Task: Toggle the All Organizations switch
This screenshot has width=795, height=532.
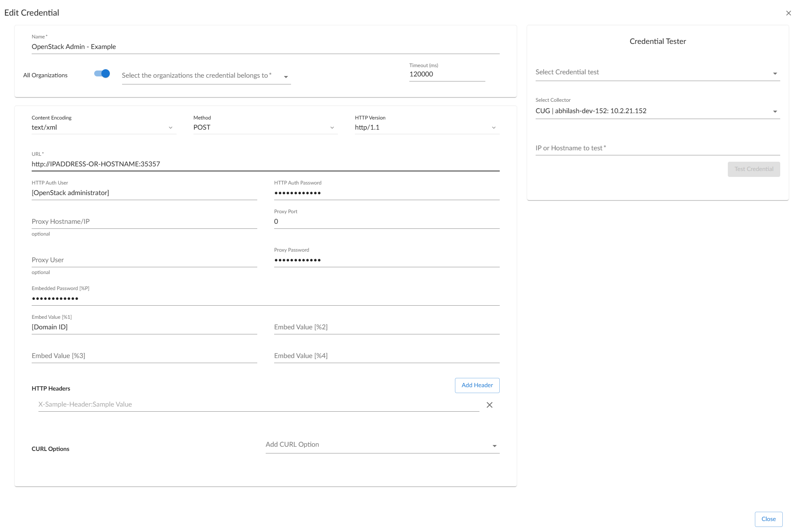Action: 102,74
